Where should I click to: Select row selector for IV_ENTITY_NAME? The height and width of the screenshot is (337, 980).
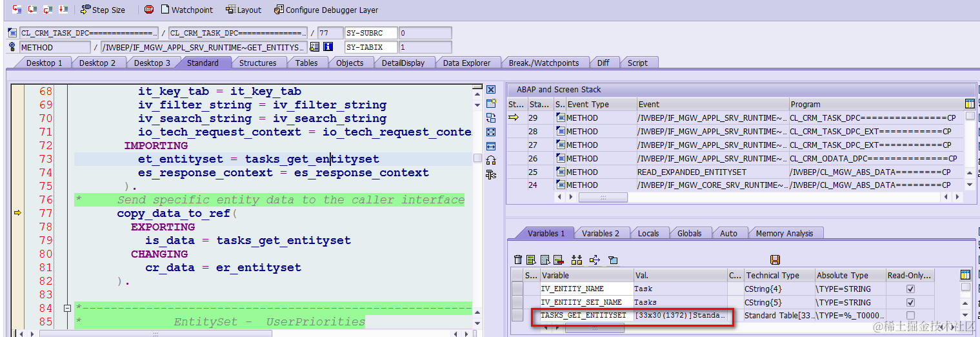pyautogui.click(x=517, y=289)
